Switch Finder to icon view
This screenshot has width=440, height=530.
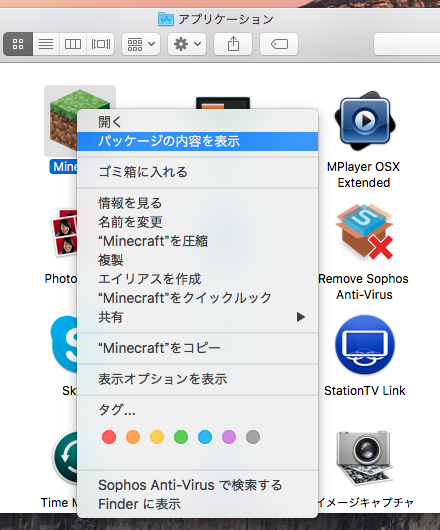click(x=18, y=44)
